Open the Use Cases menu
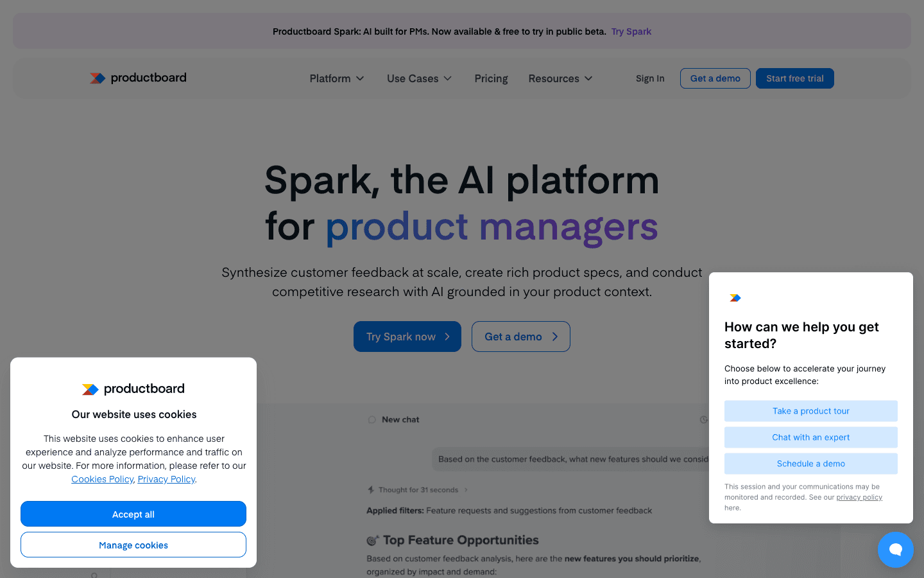 click(x=418, y=78)
